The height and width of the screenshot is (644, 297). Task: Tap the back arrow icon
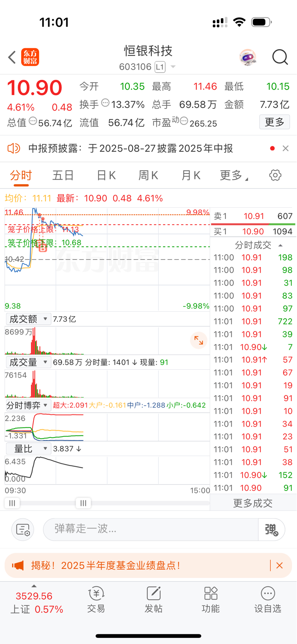click(12, 58)
